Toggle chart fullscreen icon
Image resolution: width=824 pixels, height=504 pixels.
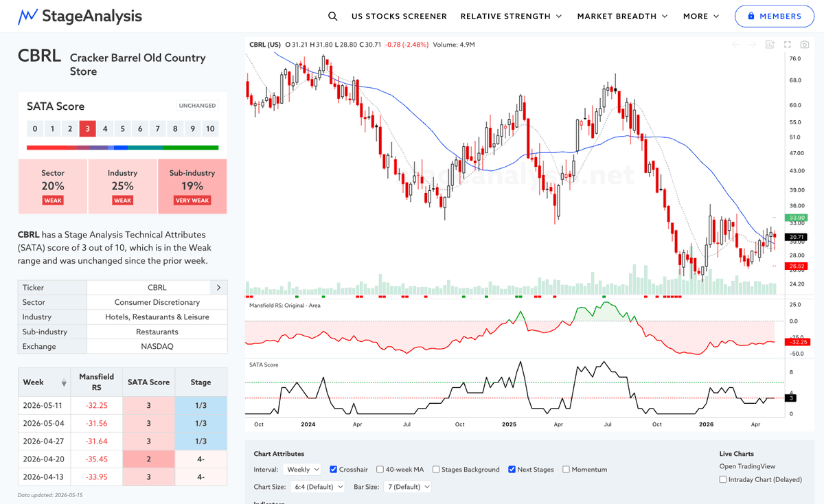click(787, 45)
